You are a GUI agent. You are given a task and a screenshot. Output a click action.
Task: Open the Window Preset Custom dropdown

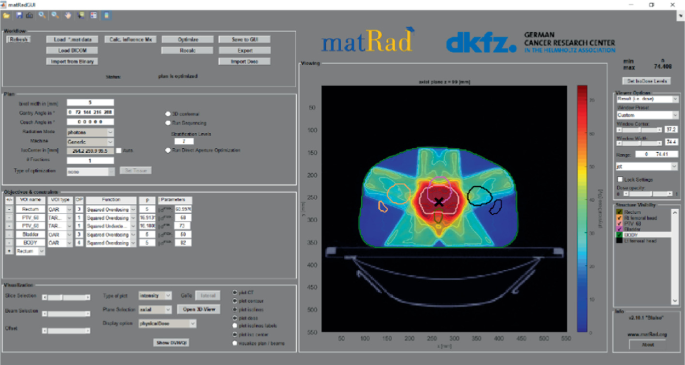click(x=647, y=115)
